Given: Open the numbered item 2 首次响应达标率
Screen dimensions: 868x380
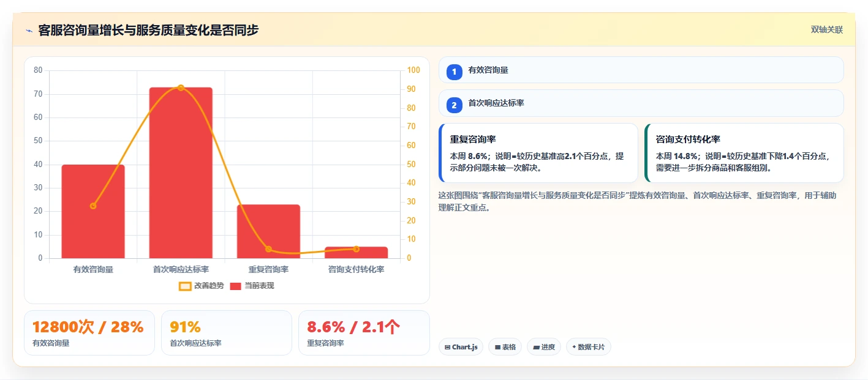Looking at the screenshot, I should pyautogui.click(x=641, y=103).
